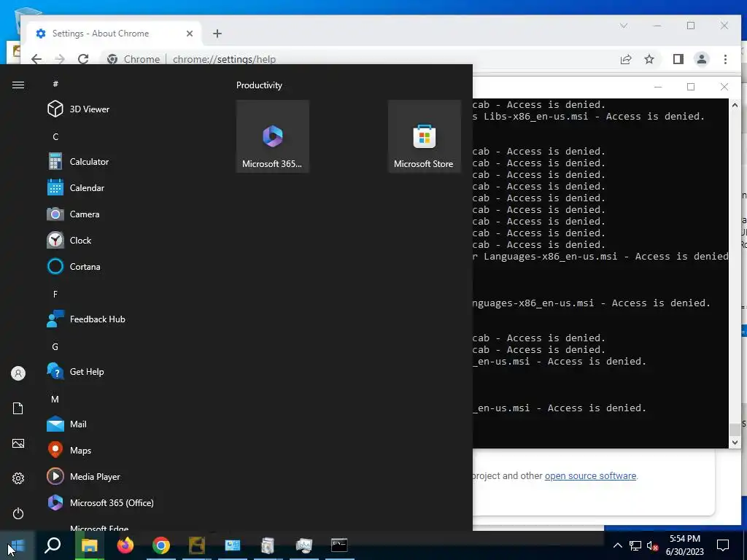Switch to Chrome on the taskbar
This screenshot has width=747, height=560.
[161, 545]
